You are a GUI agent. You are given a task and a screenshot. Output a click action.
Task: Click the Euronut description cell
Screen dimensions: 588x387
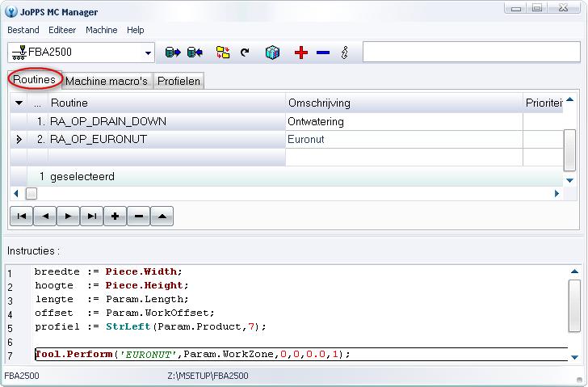(404, 139)
